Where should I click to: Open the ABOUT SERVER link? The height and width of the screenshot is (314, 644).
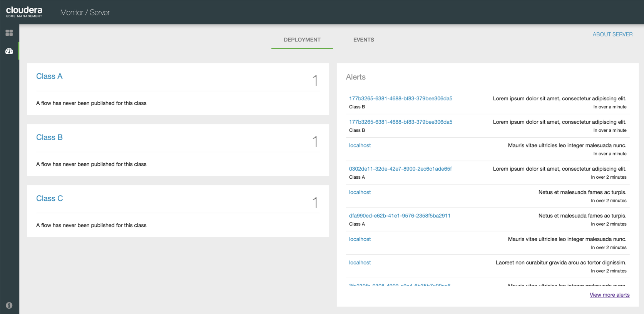pos(612,34)
